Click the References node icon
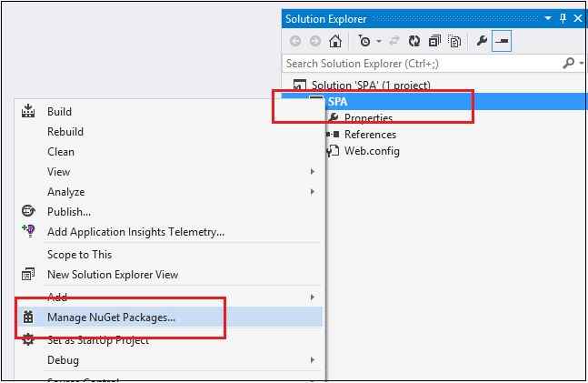 [333, 134]
